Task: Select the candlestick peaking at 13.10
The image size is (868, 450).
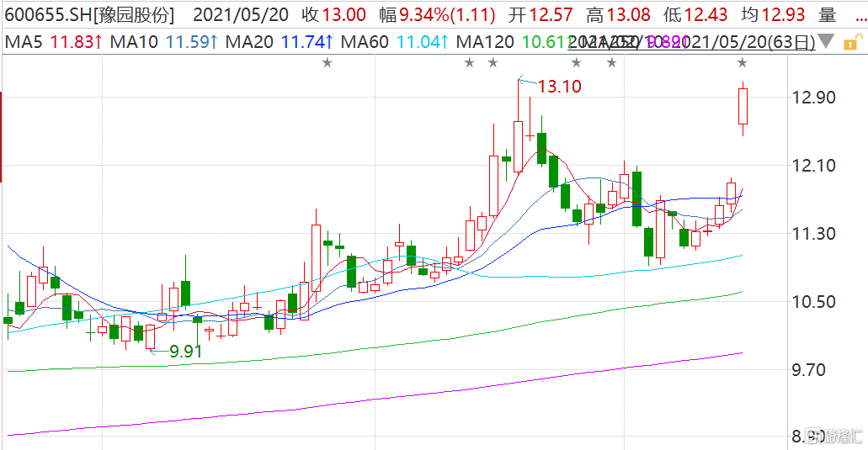Action: click(x=518, y=147)
